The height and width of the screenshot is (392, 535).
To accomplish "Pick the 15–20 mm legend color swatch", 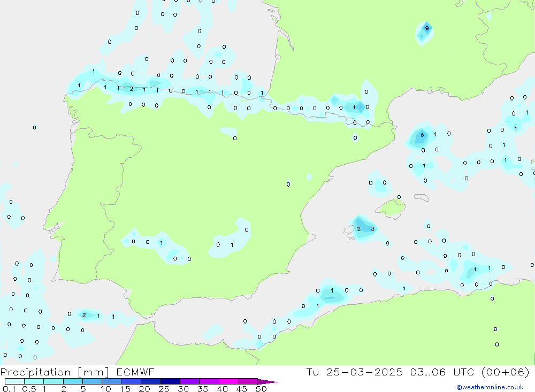I will [x=132, y=381].
